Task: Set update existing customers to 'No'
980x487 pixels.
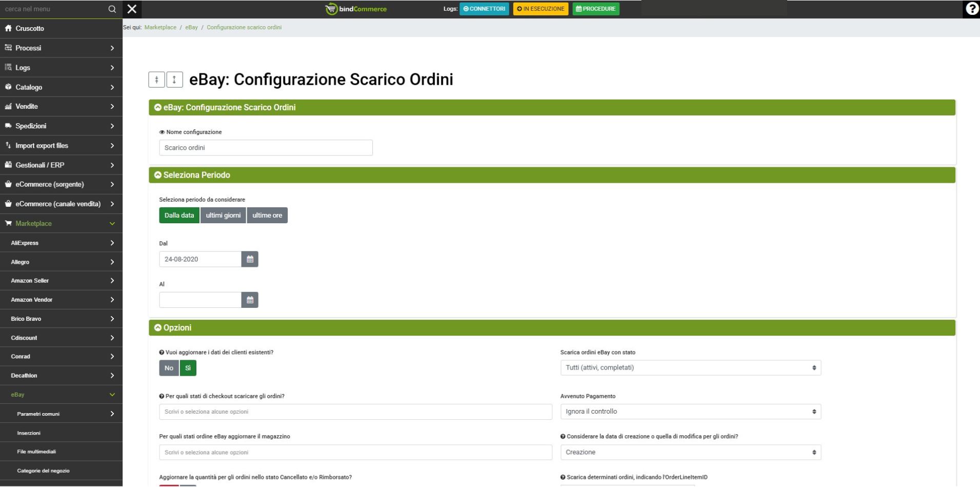Action: (x=169, y=368)
